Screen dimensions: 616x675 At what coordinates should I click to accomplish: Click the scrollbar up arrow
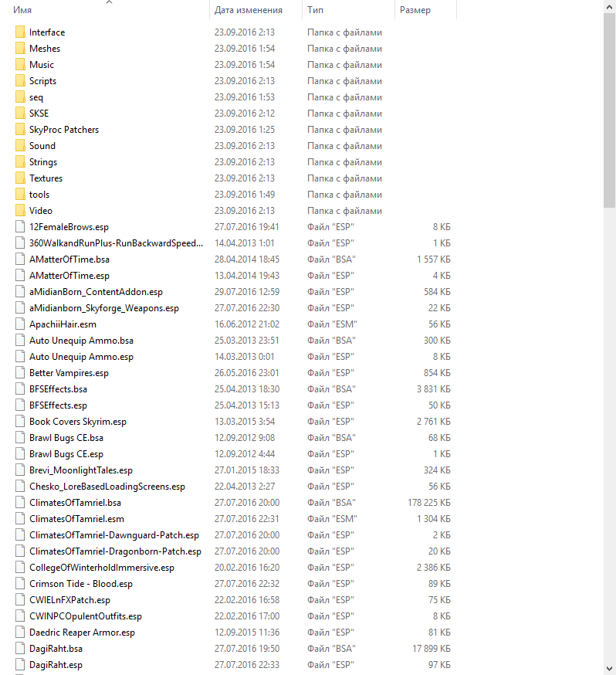coord(610,6)
